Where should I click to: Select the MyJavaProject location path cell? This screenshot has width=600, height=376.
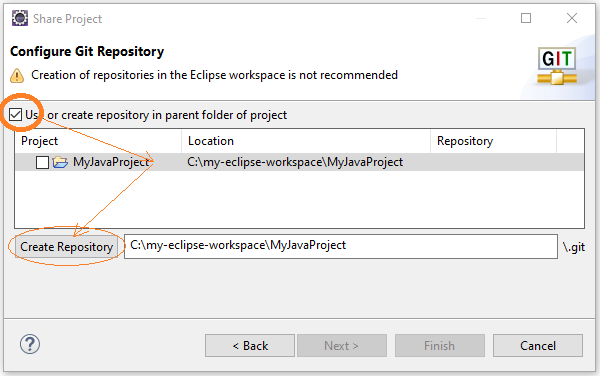point(295,162)
